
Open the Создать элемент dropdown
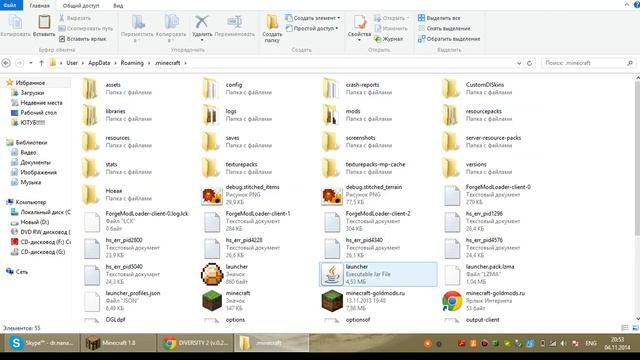[x=313, y=18]
